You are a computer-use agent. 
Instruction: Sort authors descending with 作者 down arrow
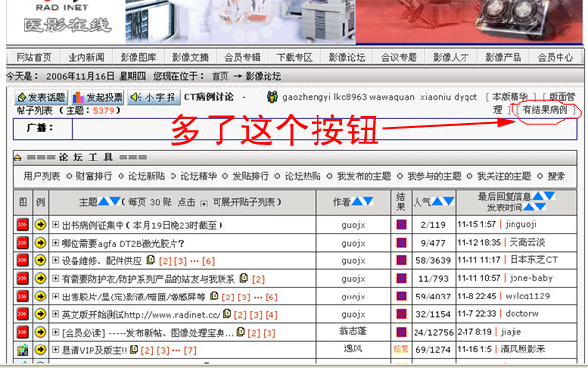click(x=368, y=201)
